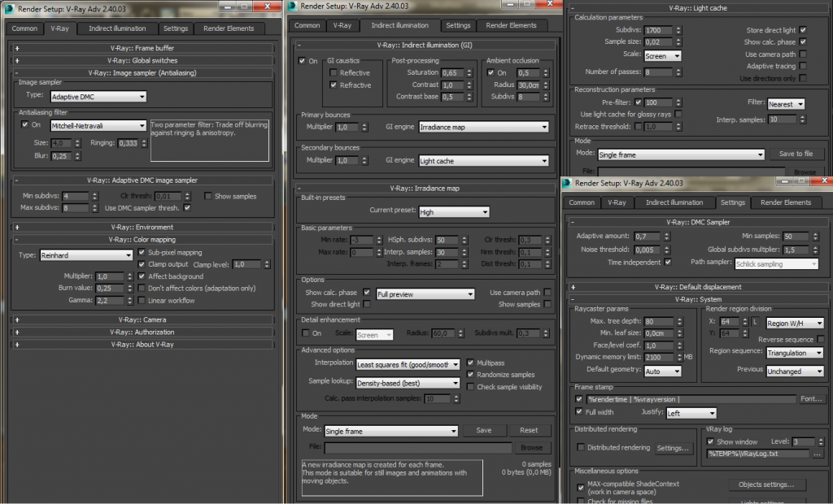Open Indirect illumination tab in the DMC Sampler window
The width and height of the screenshot is (833, 504).
(x=674, y=203)
